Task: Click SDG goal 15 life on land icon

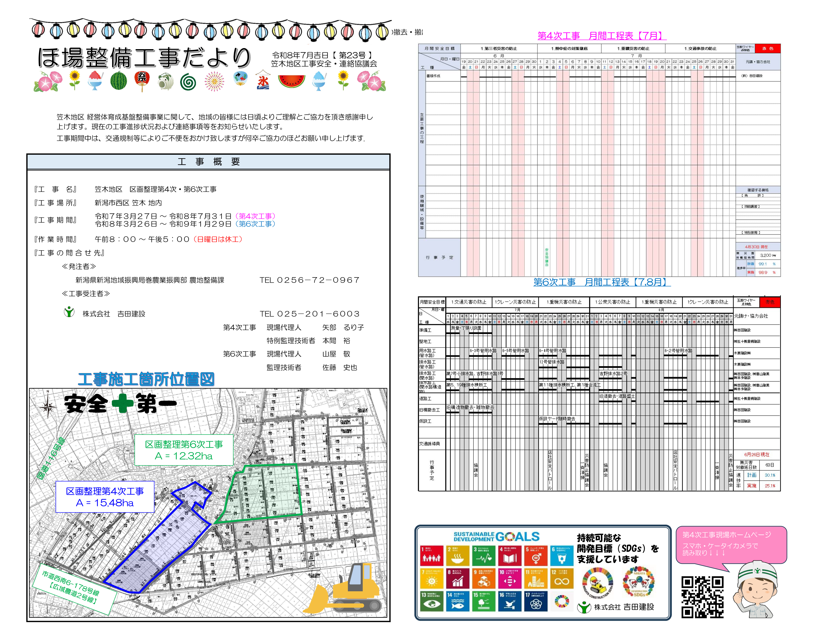Action: pos(484,601)
